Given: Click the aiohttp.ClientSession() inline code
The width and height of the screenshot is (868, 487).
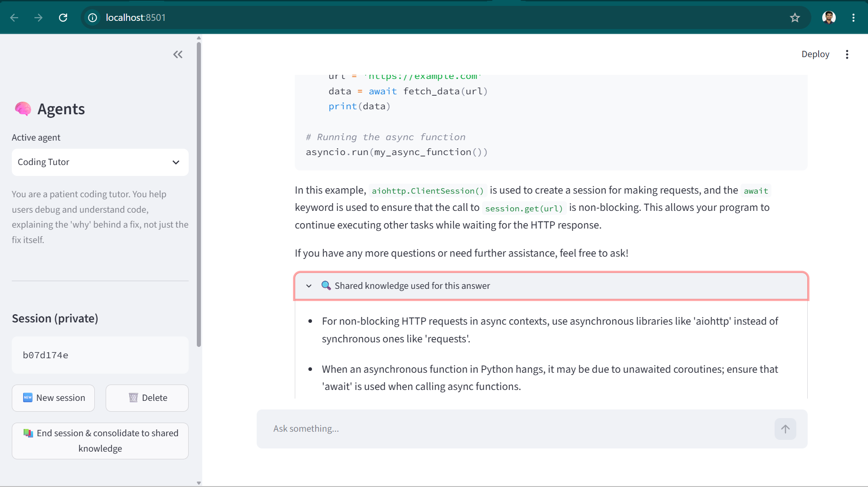Looking at the screenshot, I should click(x=428, y=191).
